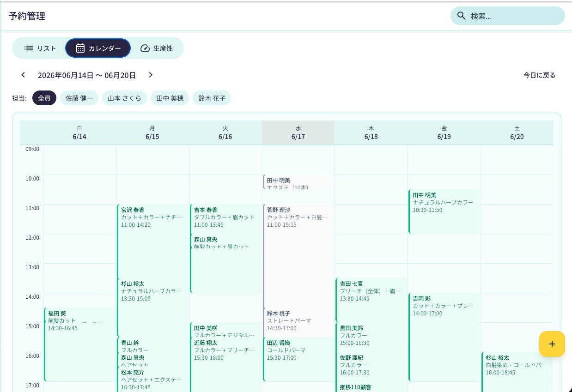Open 杉山 裕太 白髪染め appointment on Saturday

pos(517,372)
